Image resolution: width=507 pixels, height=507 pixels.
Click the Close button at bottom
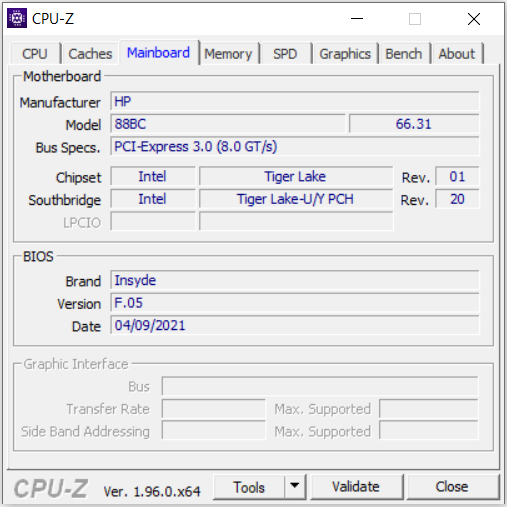click(452, 487)
